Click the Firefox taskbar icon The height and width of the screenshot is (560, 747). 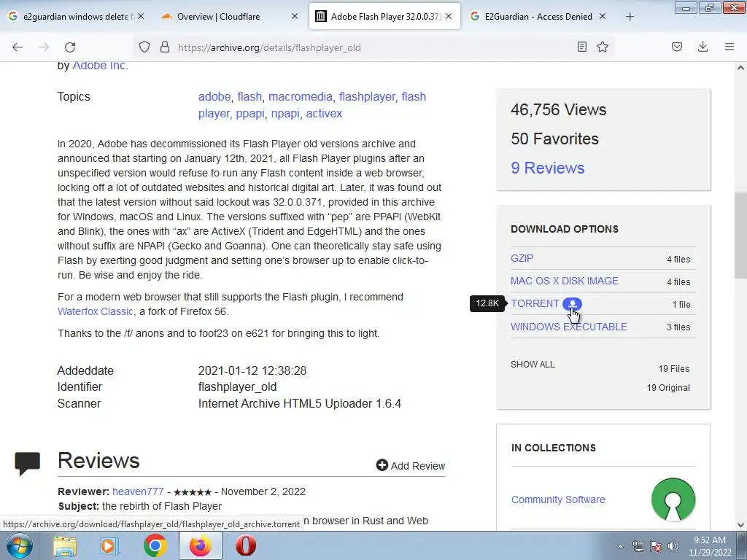[201, 545]
